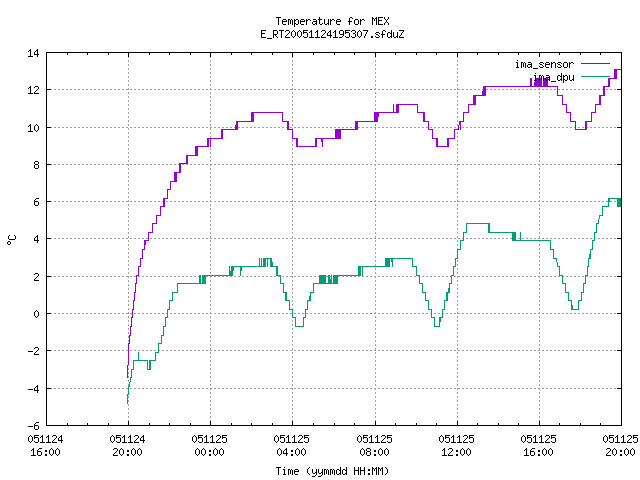
Task: Click the x-axis tick label '051125 20:00'
Action: [620, 445]
